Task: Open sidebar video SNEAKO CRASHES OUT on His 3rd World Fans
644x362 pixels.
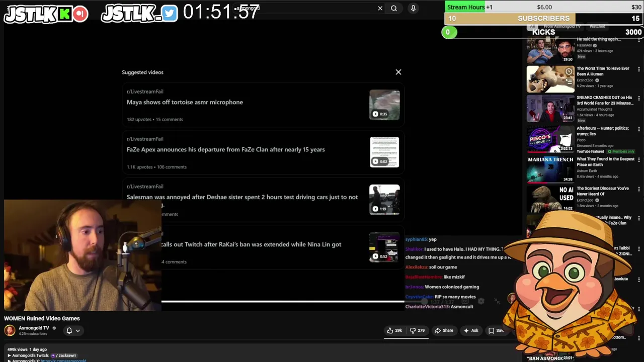Action: point(605,100)
